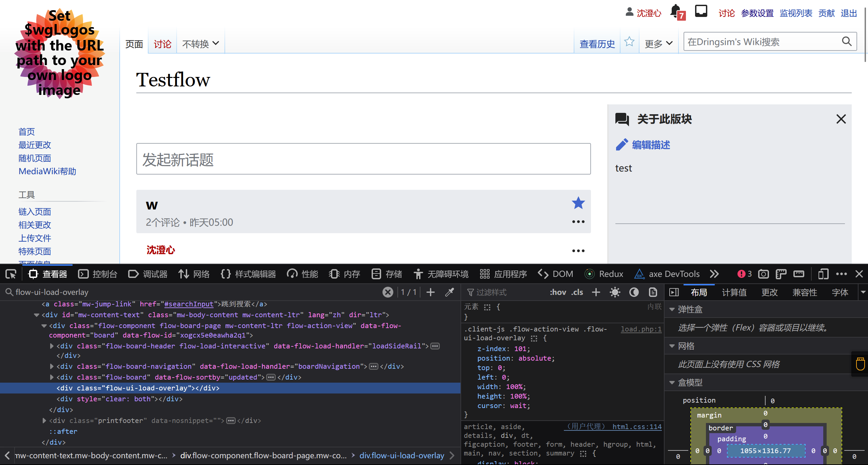The width and height of the screenshot is (868, 465).
Task: Take a screenshot with the camera icon
Action: [x=763, y=274]
